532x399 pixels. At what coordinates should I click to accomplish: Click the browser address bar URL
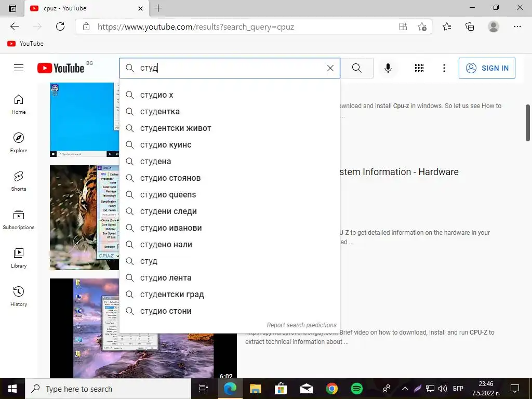tap(196, 27)
